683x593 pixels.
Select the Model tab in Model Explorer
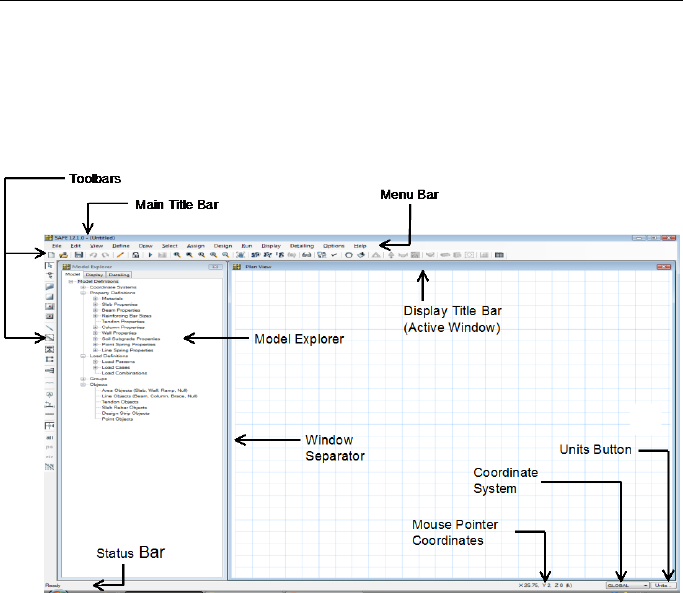click(x=73, y=274)
